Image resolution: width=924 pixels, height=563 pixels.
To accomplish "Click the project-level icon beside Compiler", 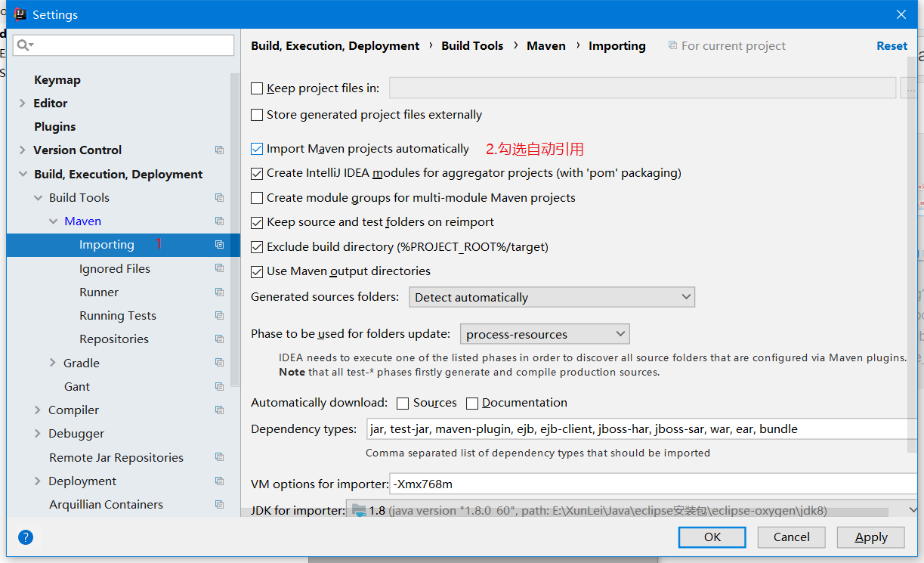I will [x=219, y=410].
